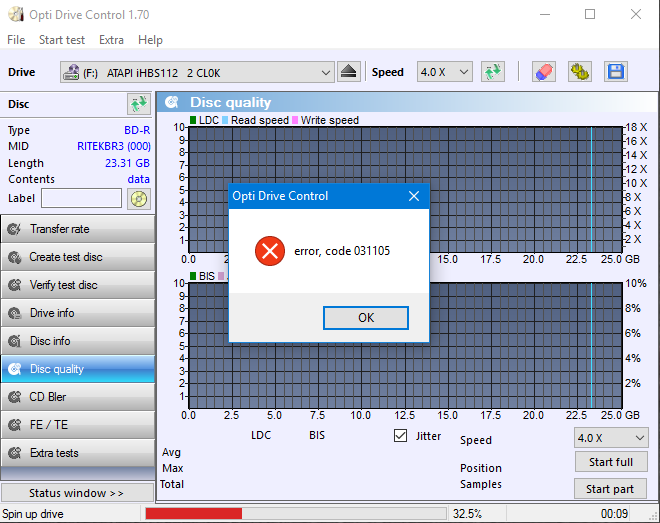Image resolution: width=660 pixels, height=523 pixels.
Task: Click the drive icon in Drive combo box
Action: coord(71,72)
